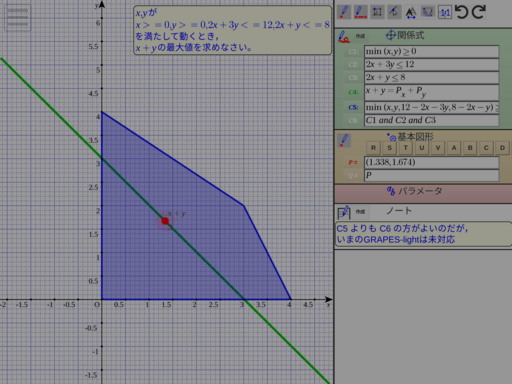Click the undo arrow icon

(x=462, y=12)
